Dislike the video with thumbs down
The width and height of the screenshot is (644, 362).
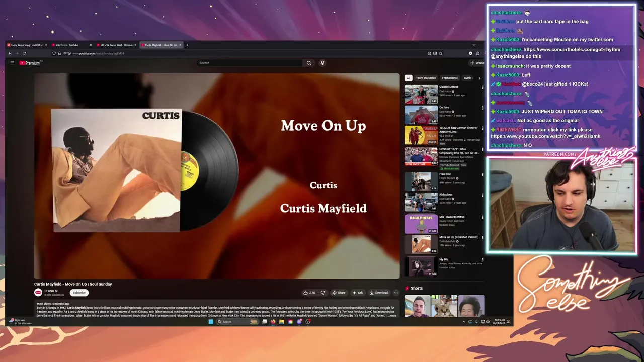tap(323, 293)
